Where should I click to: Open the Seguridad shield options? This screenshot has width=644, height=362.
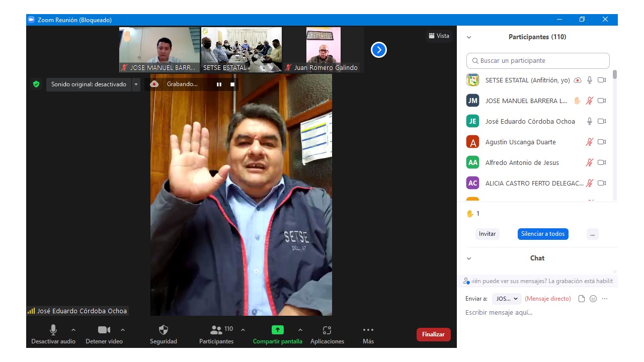(164, 334)
